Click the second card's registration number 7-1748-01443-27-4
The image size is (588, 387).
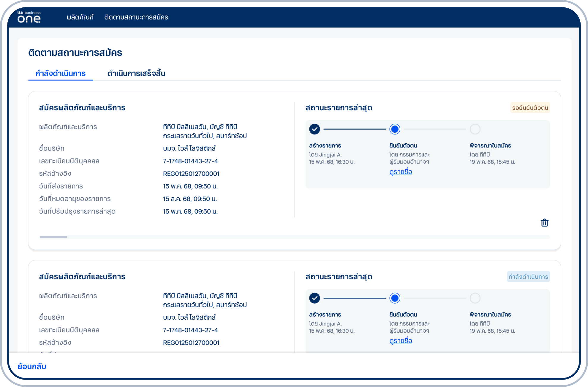190,330
